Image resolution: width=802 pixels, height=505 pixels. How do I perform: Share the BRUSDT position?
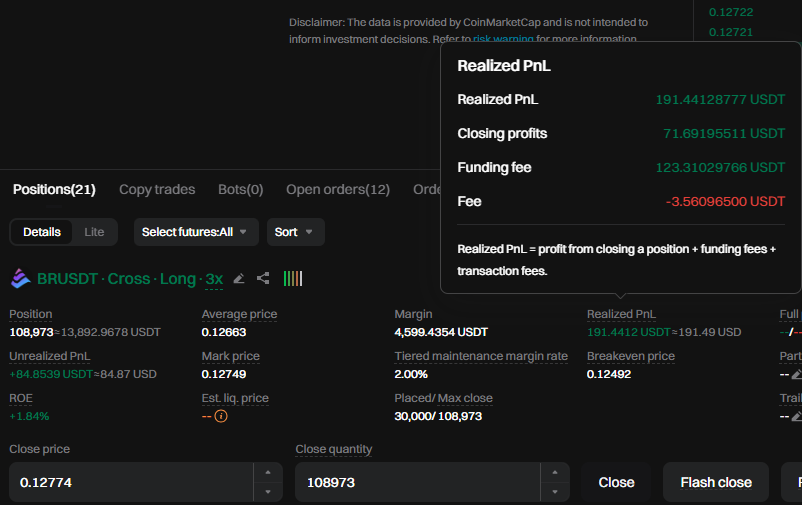pos(263,278)
